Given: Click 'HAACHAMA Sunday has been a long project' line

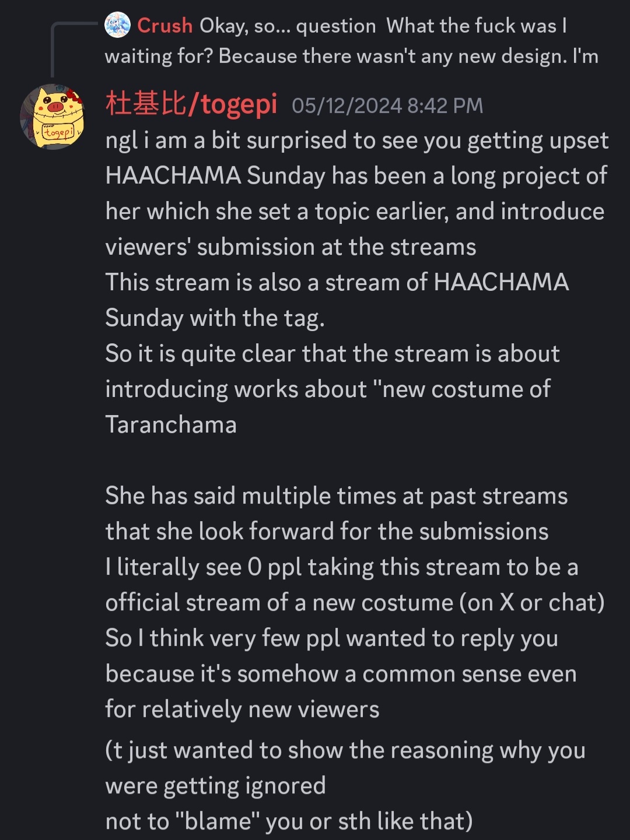Looking at the screenshot, I should [356, 176].
